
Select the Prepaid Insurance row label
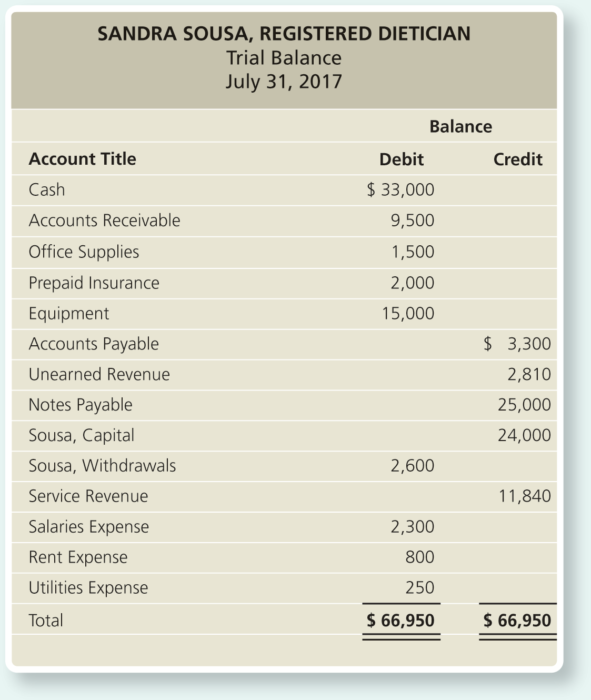coord(94,283)
